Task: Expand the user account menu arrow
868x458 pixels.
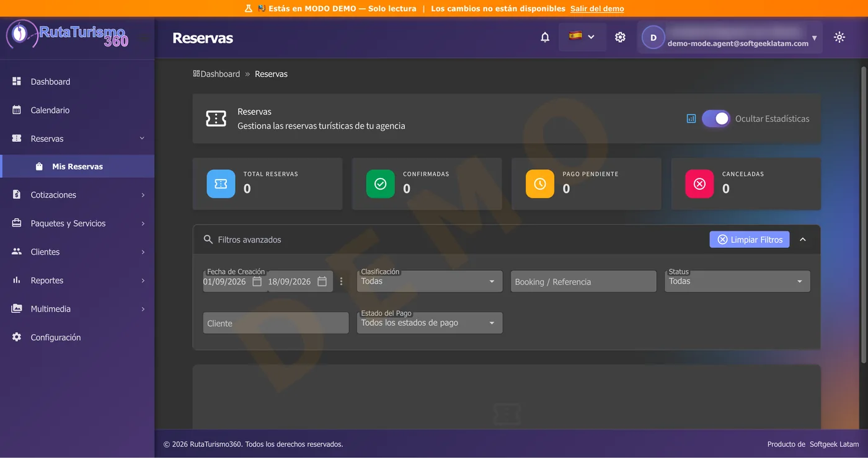Action: (814, 38)
